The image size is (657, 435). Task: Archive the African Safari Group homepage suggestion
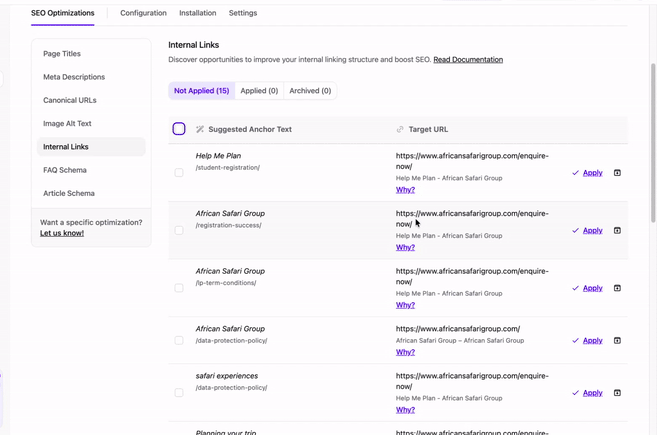coord(617,340)
